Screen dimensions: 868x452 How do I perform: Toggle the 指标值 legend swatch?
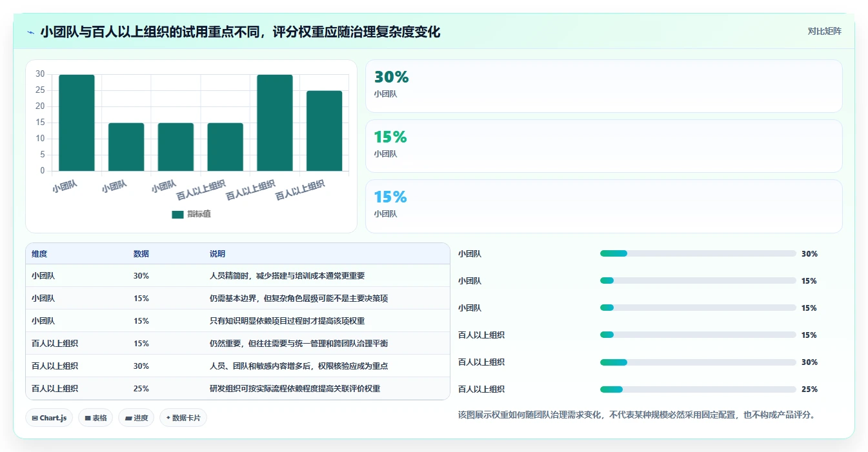coord(177,214)
